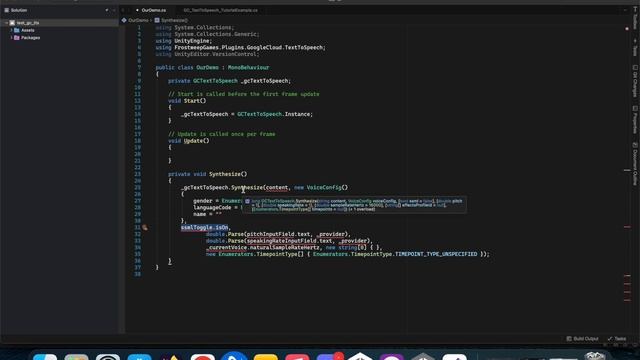
Task: Click the test_gc_tts solution icon
Action: [12, 23]
